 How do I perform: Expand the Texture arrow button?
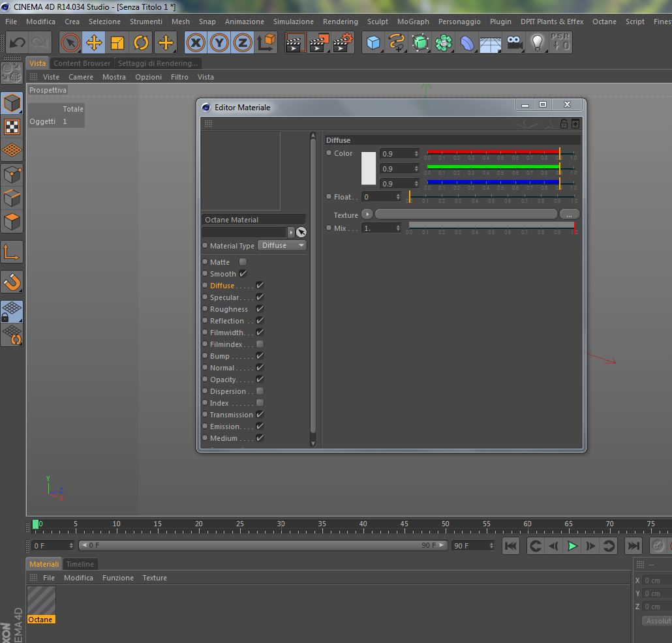pyautogui.click(x=367, y=214)
